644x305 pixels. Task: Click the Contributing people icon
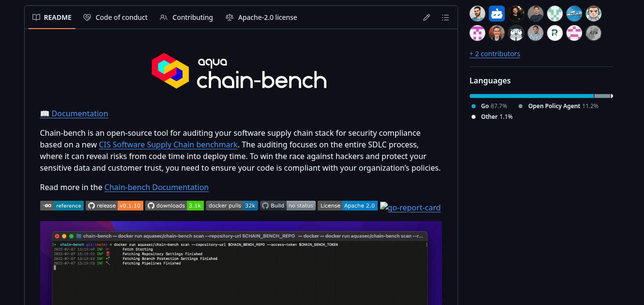click(x=164, y=17)
